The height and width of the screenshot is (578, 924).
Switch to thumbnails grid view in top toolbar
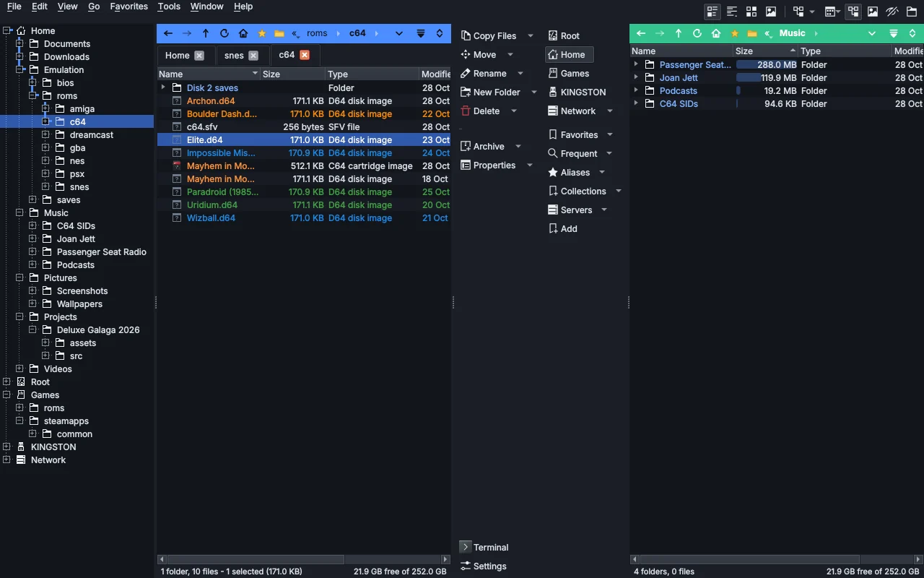(751, 12)
